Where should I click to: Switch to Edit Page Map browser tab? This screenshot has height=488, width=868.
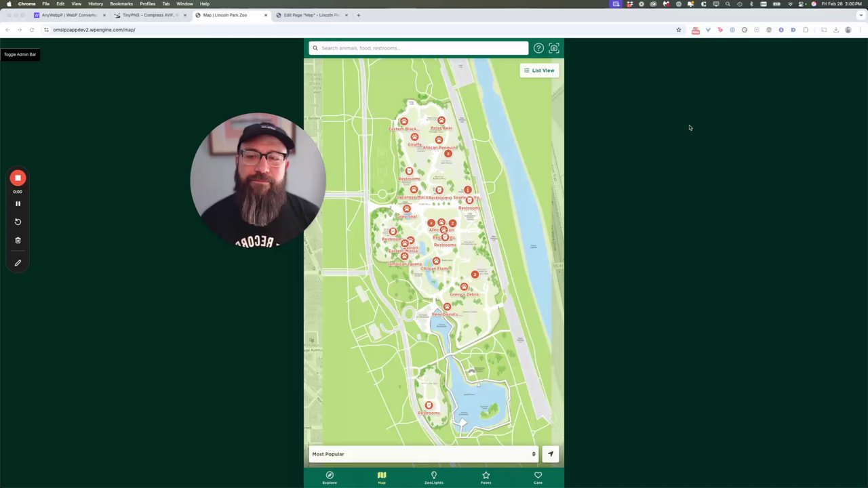[311, 15]
